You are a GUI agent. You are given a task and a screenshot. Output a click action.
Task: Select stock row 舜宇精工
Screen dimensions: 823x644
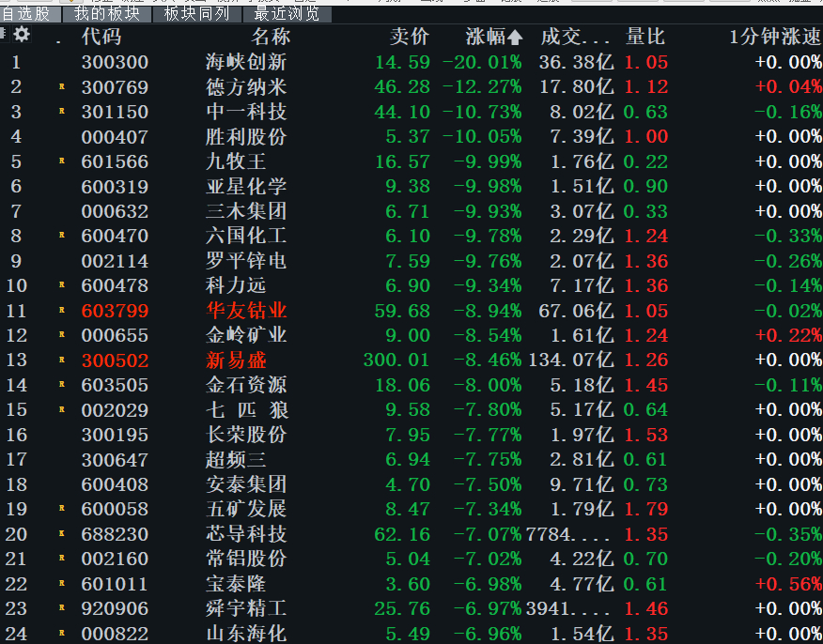411,607
